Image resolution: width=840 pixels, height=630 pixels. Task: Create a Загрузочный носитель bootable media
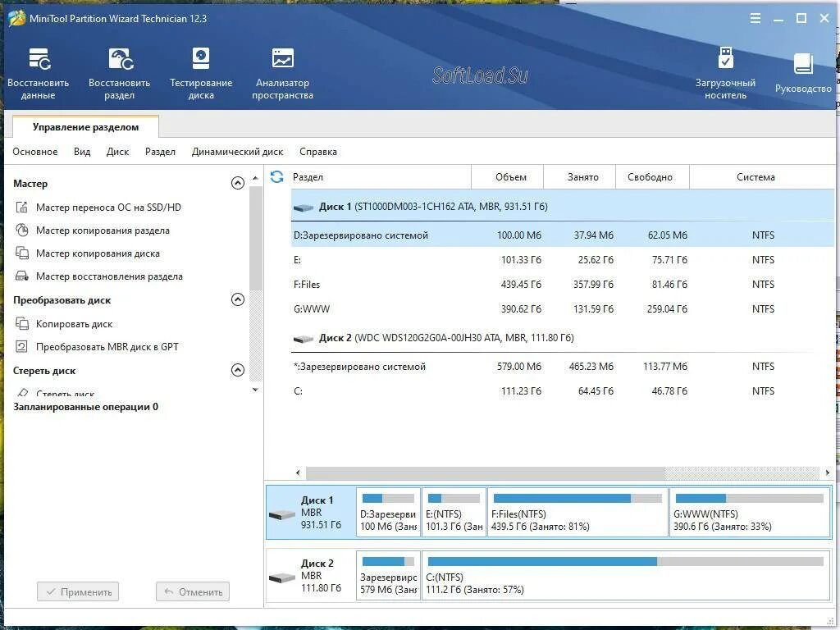coord(725,73)
